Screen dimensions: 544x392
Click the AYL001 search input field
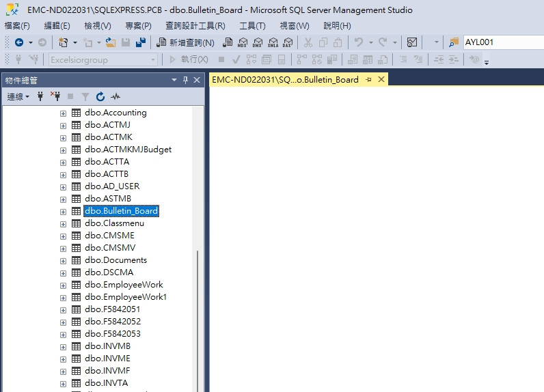point(503,42)
